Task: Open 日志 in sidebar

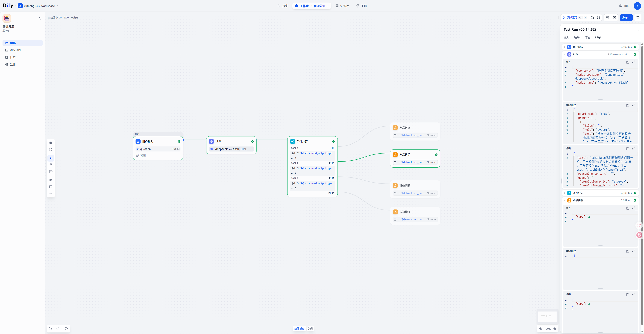Action: click(22, 57)
